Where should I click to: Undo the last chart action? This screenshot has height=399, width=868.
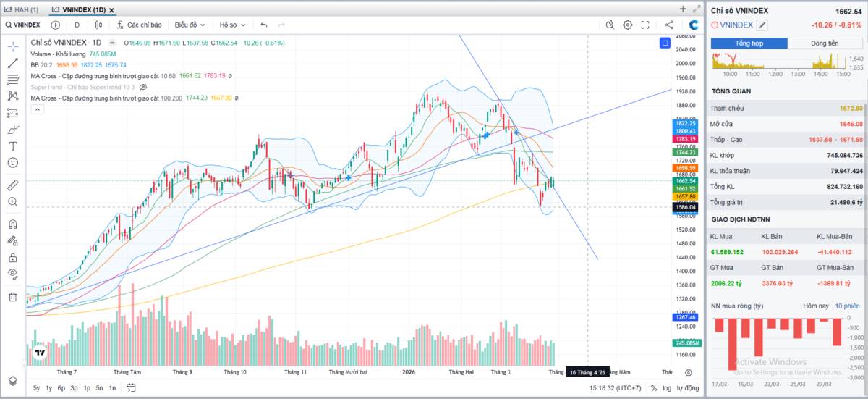264,25
